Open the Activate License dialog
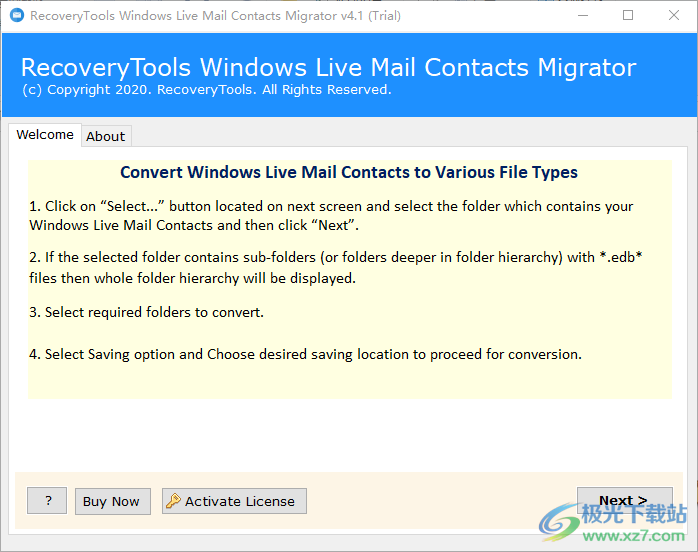698x552 pixels. tap(234, 501)
